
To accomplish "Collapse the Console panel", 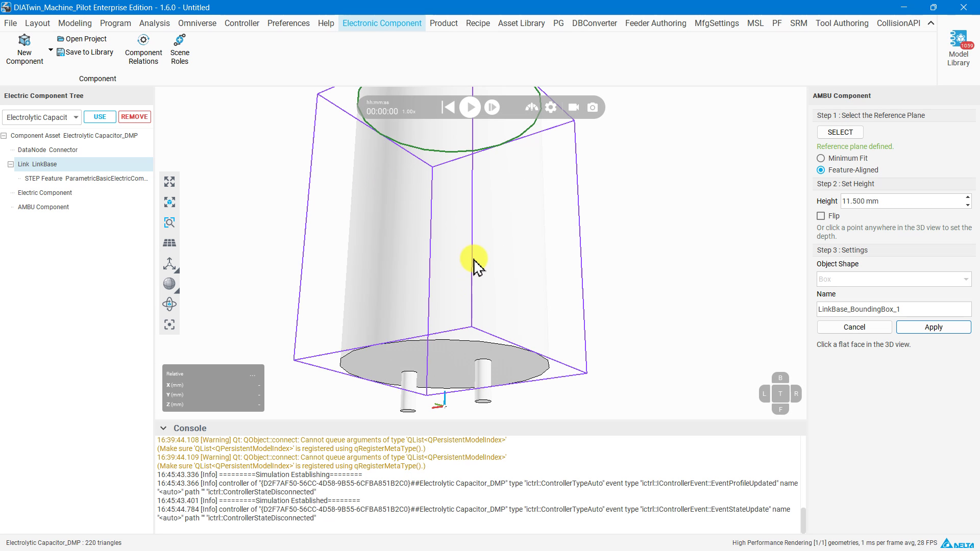I will [x=163, y=429].
